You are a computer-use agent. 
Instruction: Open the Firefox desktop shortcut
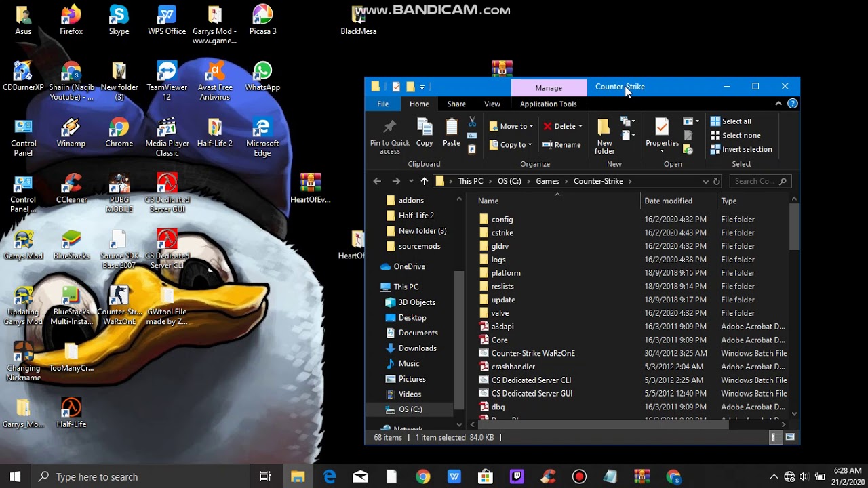click(x=71, y=20)
